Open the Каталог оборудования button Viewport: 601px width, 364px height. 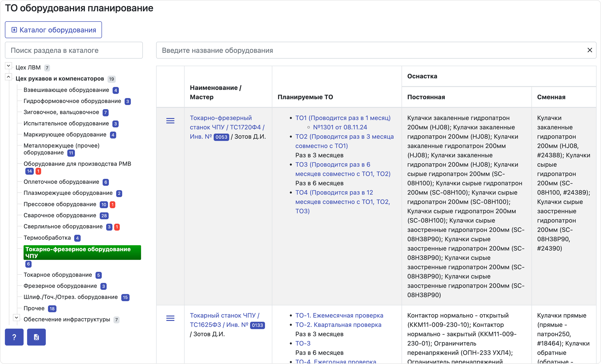(53, 30)
